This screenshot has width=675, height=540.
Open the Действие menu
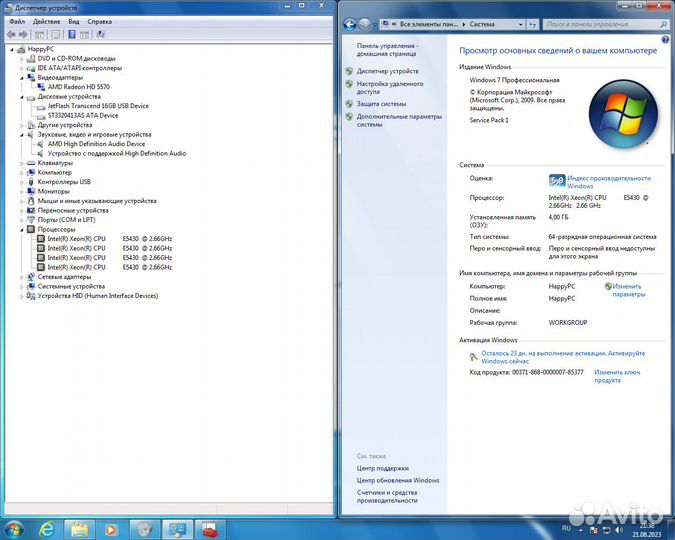pos(46,22)
